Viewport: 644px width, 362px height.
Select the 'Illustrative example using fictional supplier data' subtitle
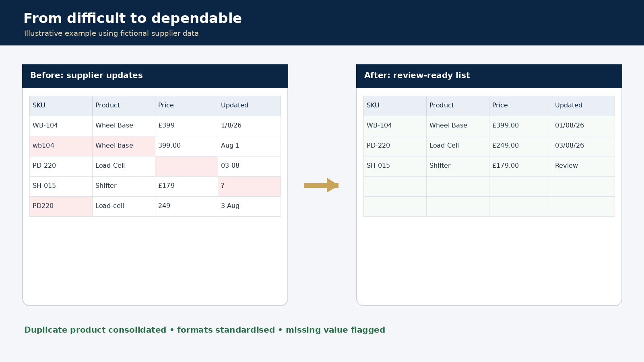[x=111, y=33]
